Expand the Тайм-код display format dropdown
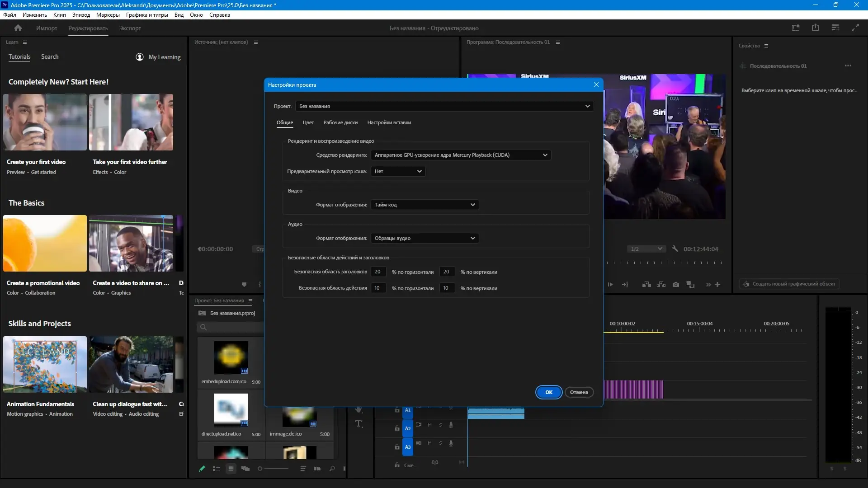This screenshot has height=488, width=868. pyautogui.click(x=424, y=205)
